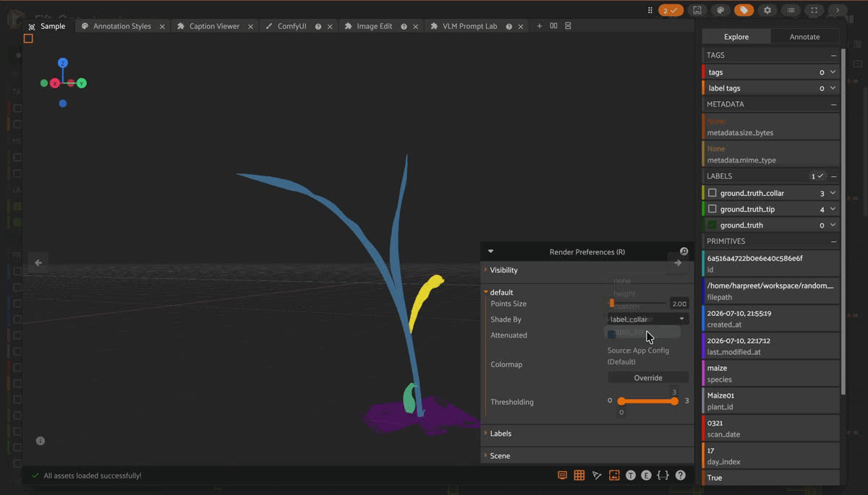Toggle the grid icon in bottom toolbar
Screen dimensions: 868x495
click(x=579, y=475)
